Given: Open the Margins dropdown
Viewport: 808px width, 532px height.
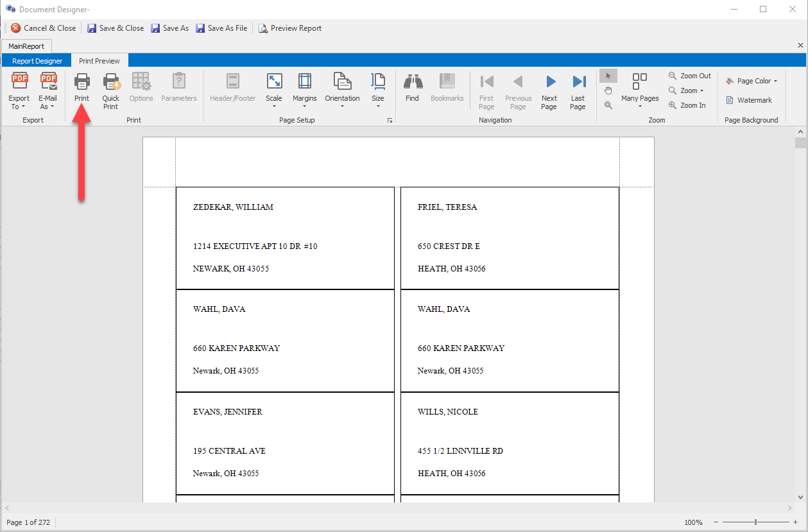Looking at the screenshot, I should point(305,90).
